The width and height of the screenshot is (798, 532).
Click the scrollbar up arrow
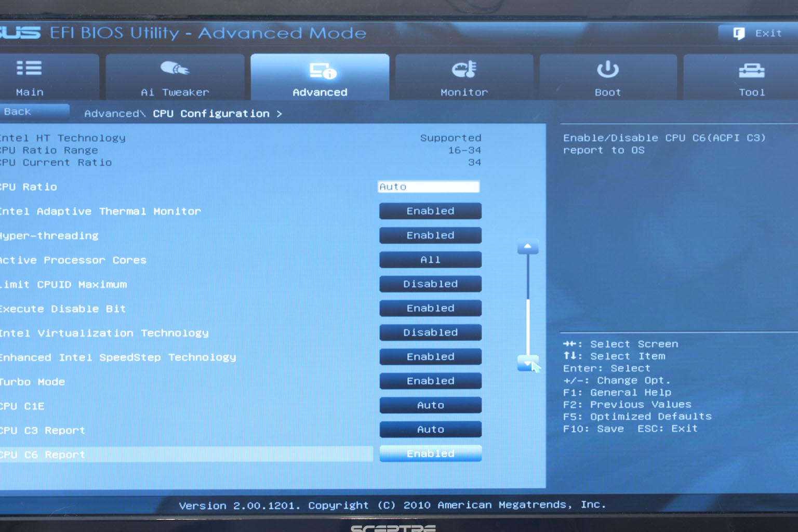coord(527,247)
